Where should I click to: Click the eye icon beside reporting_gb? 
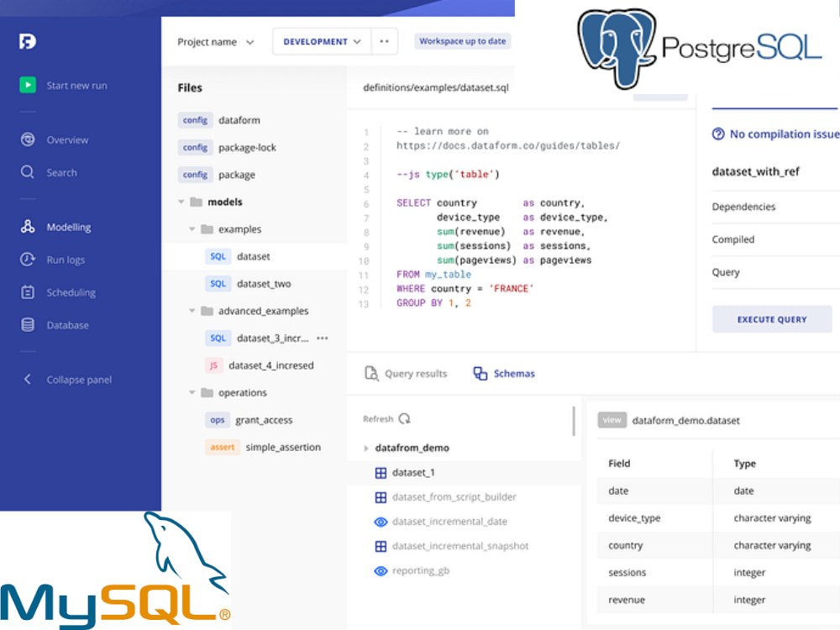point(381,571)
